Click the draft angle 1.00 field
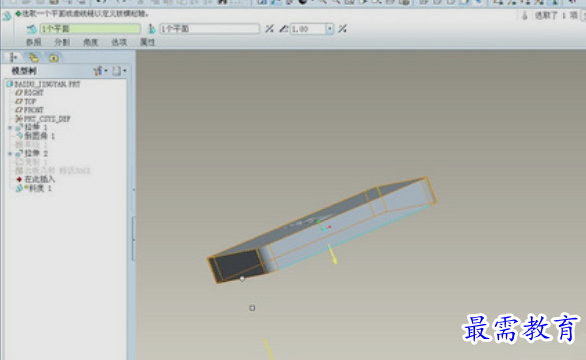Viewport: 586px width, 360px height. tap(308, 29)
